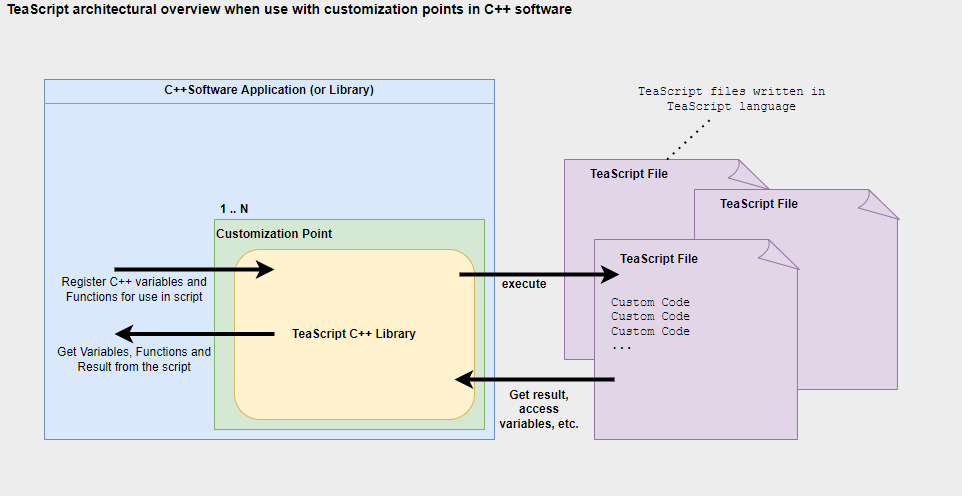Select the folded corner of the front TeaScript File
This screenshot has width=962, height=496.
click(x=780, y=254)
